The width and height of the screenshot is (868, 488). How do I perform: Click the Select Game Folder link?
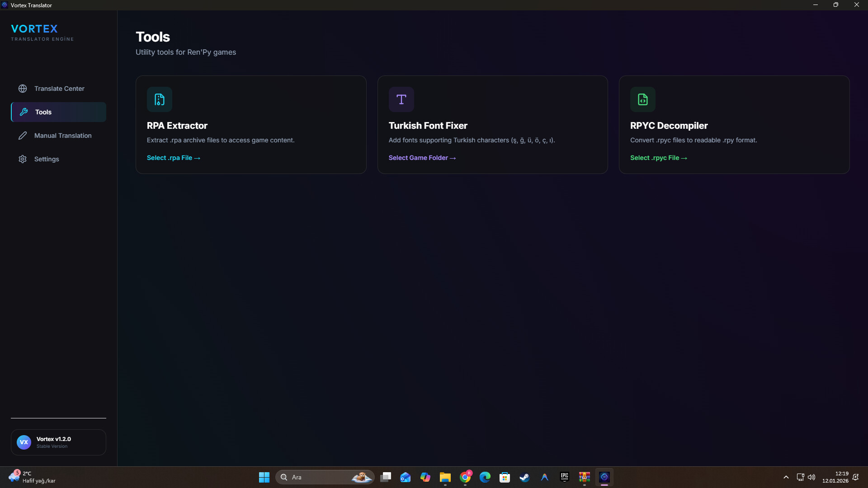[x=422, y=158]
